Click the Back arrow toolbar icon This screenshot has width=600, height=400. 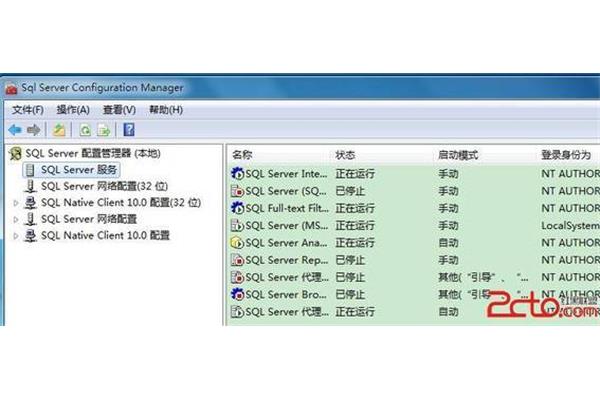point(15,130)
